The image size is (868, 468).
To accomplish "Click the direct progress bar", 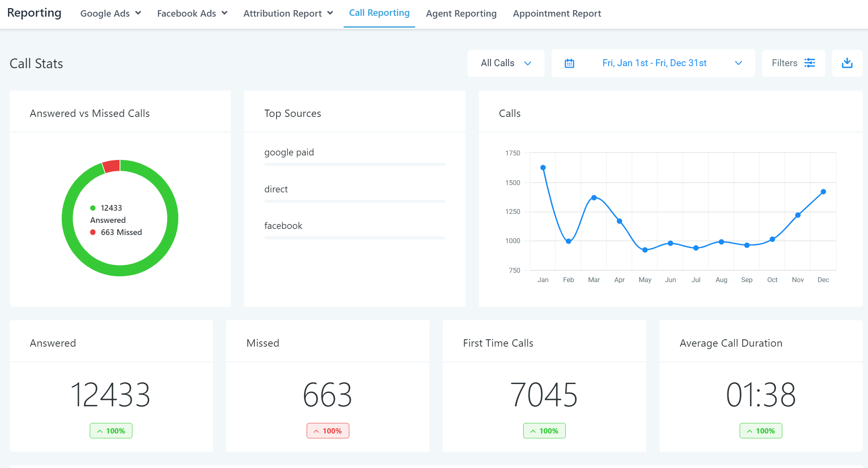I will (354, 201).
